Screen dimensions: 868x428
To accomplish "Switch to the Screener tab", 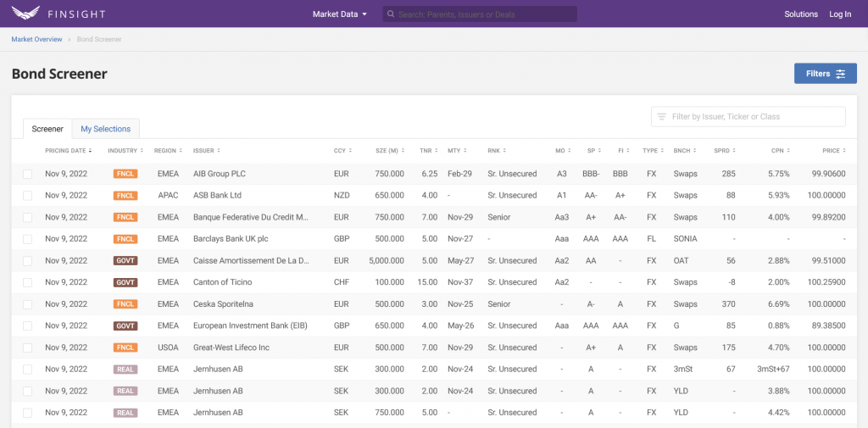I will 47,129.
